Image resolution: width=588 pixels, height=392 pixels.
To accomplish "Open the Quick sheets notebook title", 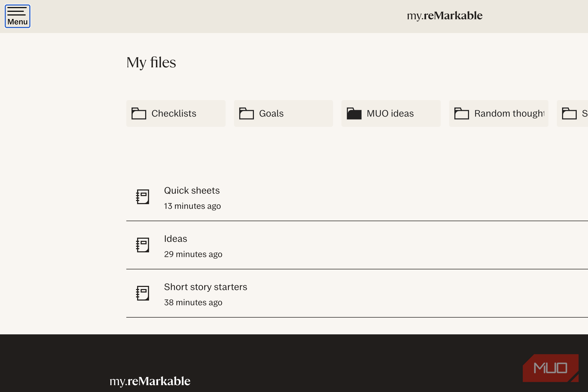I will pyautogui.click(x=192, y=190).
